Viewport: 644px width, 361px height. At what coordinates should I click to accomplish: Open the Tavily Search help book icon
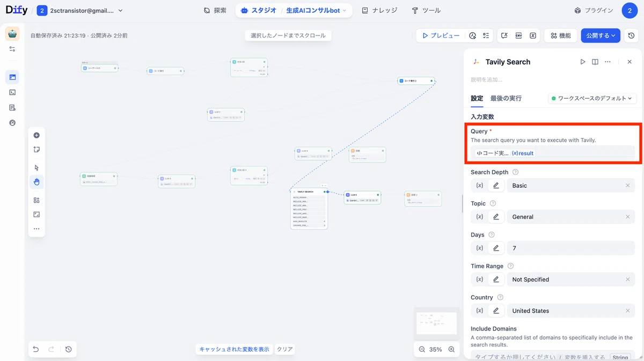click(595, 62)
